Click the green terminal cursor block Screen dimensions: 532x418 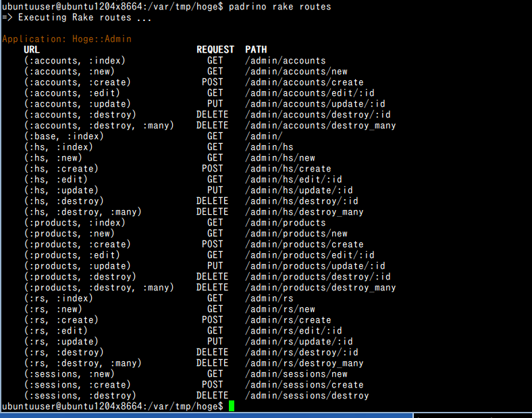click(x=232, y=406)
